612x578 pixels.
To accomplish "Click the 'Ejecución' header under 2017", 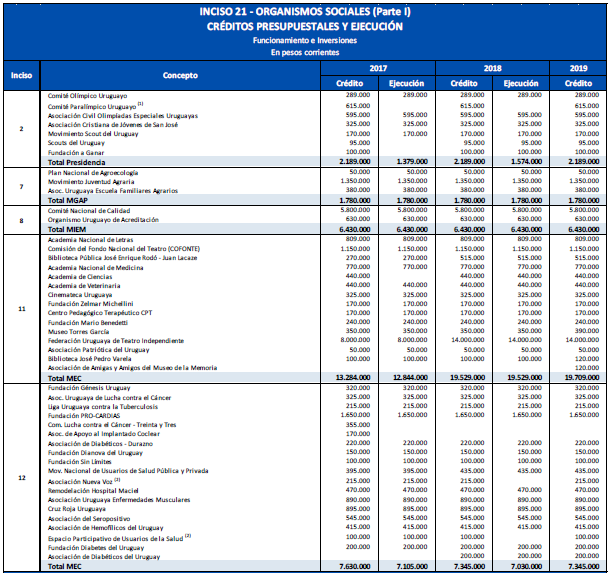I will click(406, 83).
